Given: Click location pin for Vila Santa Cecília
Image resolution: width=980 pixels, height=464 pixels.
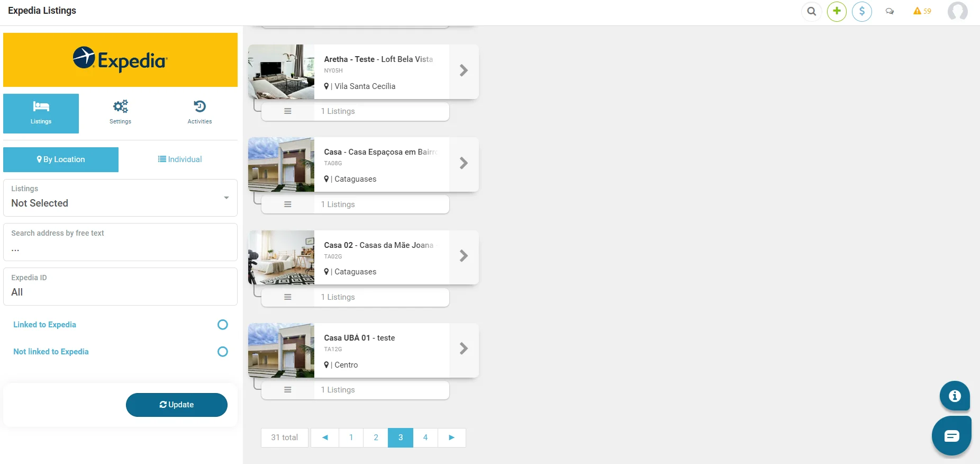Looking at the screenshot, I should coord(326,86).
